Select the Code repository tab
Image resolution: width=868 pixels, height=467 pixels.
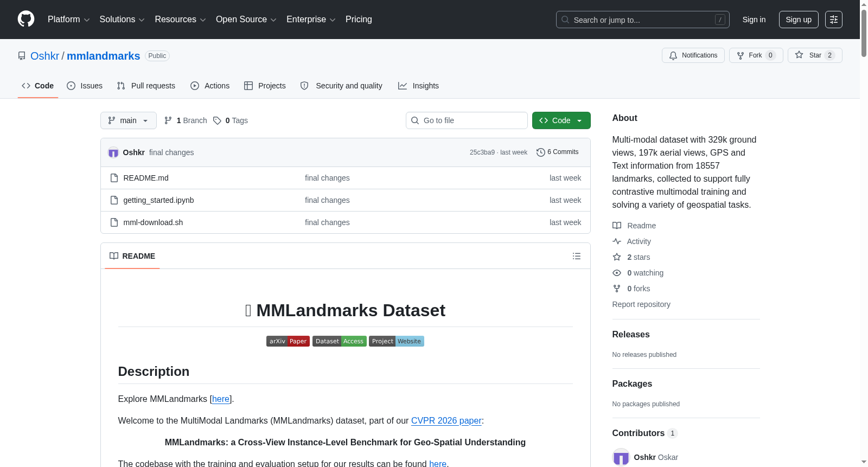click(x=38, y=86)
